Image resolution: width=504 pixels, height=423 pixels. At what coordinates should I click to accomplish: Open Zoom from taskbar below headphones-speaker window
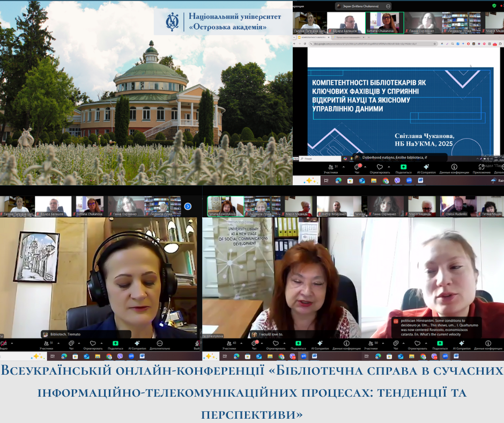click(x=131, y=356)
